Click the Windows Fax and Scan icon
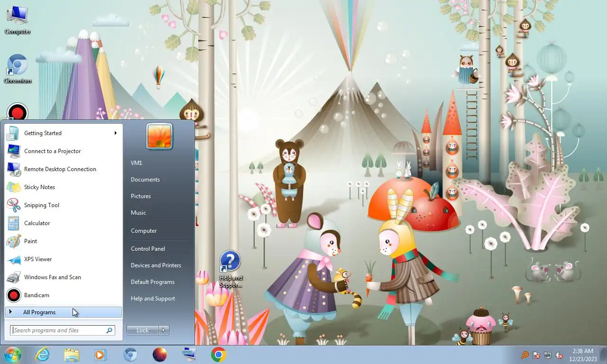 [13, 277]
